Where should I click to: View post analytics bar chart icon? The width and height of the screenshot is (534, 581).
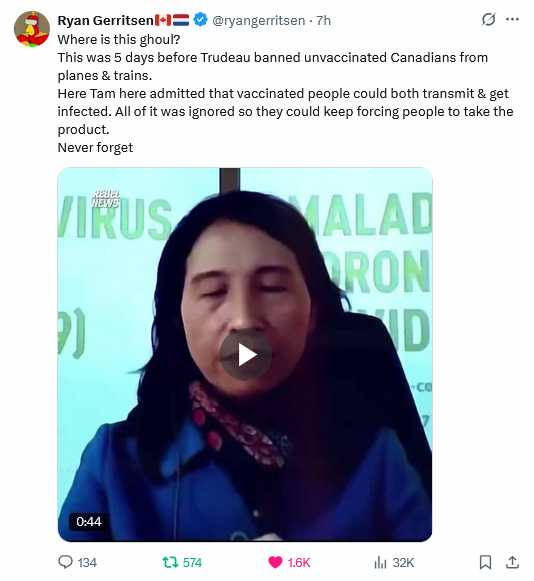click(x=380, y=562)
